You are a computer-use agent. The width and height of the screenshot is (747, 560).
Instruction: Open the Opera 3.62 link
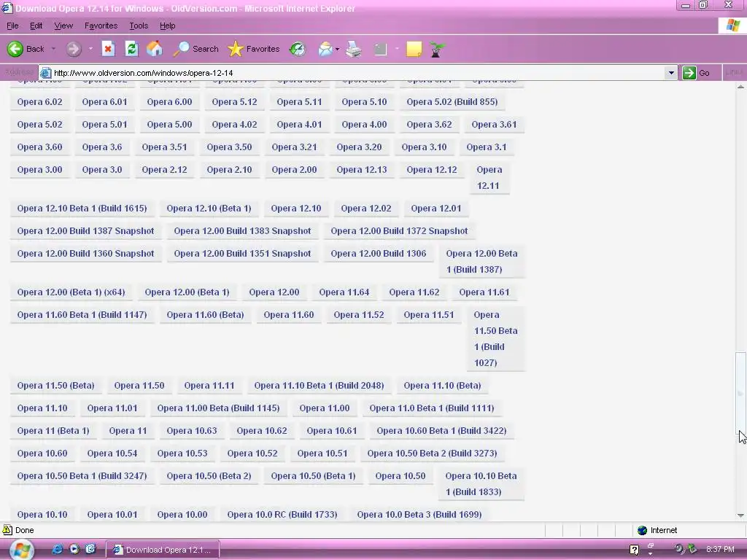pyautogui.click(x=429, y=124)
